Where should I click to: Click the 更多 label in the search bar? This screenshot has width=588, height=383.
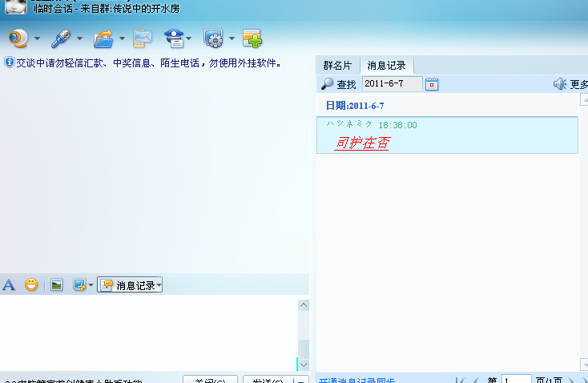click(x=578, y=85)
